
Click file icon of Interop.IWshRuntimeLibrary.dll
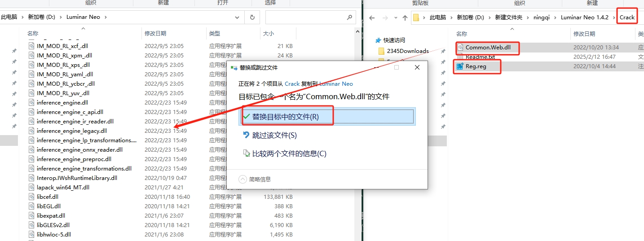[31, 178]
